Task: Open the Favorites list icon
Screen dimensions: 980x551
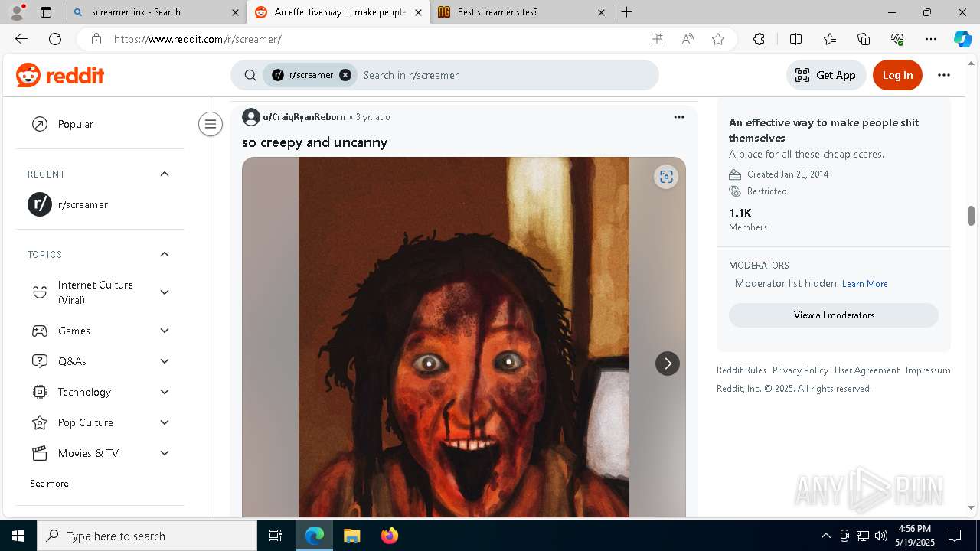Action: click(830, 39)
